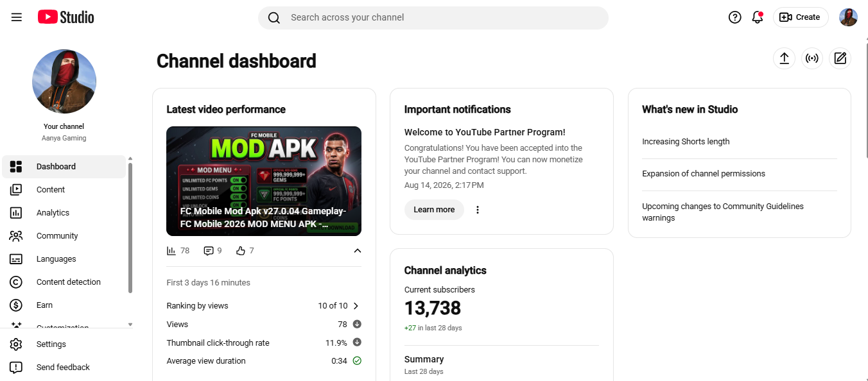Click the sidebar scroll down arrow

pyautogui.click(x=130, y=325)
